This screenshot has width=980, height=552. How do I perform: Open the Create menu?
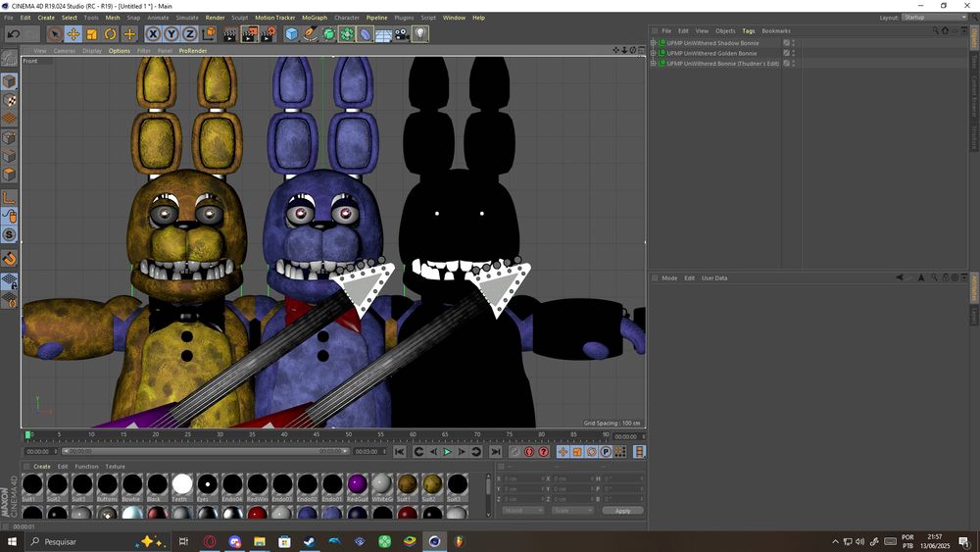tap(46, 18)
